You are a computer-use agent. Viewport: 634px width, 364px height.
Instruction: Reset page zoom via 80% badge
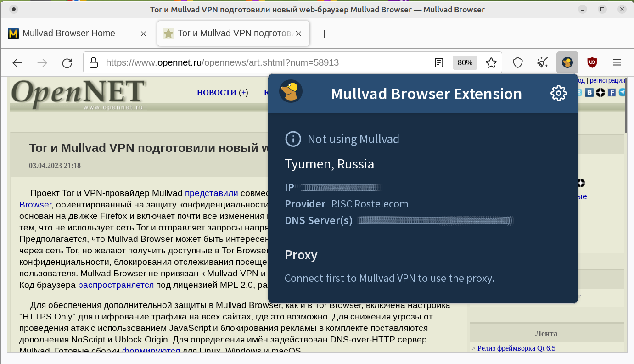click(465, 62)
